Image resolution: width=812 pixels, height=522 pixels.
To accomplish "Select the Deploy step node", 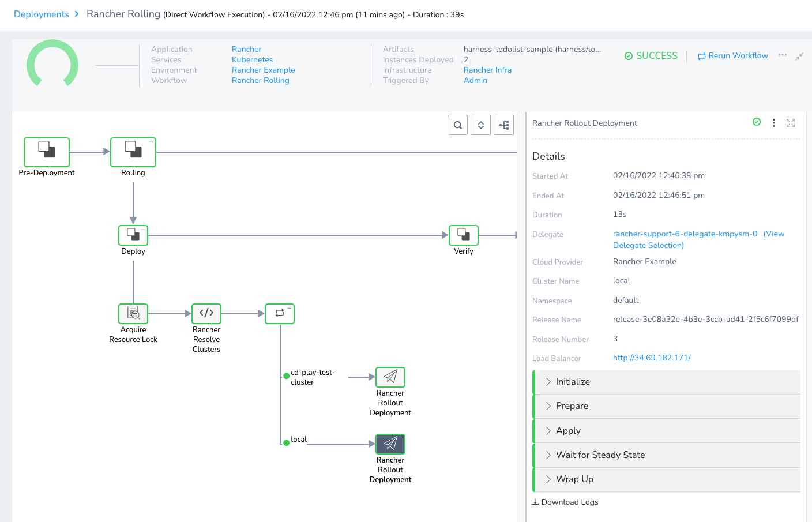I will coord(133,235).
